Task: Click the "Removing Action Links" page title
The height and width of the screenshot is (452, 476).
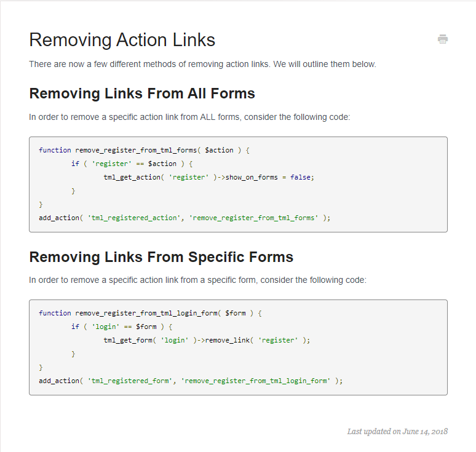Action: [x=122, y=40]
